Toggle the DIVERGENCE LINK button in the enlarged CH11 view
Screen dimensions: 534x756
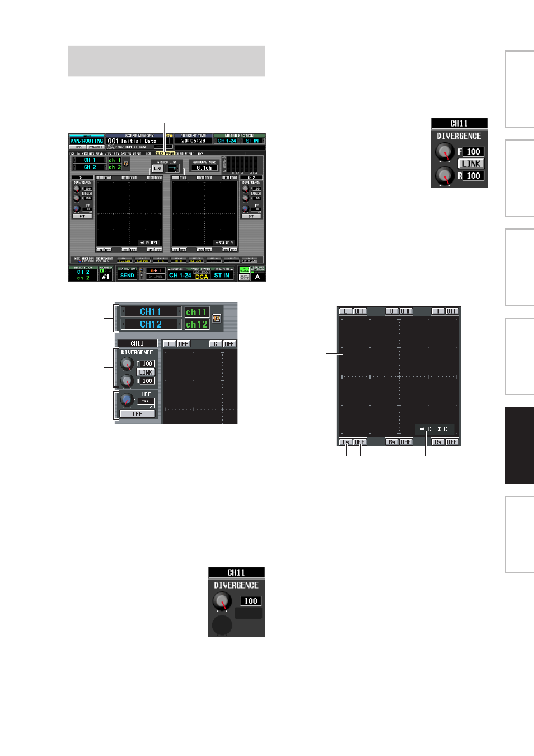pos(146,372)
